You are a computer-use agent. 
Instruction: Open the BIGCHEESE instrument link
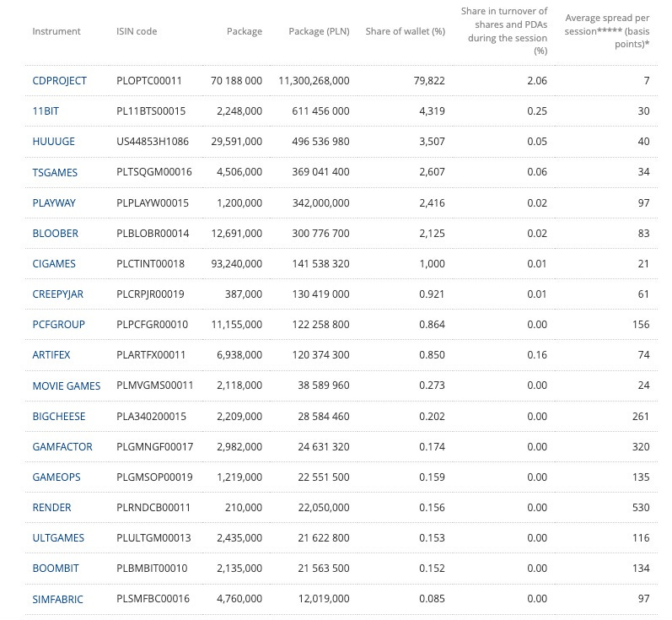click(x=59, y=417)
